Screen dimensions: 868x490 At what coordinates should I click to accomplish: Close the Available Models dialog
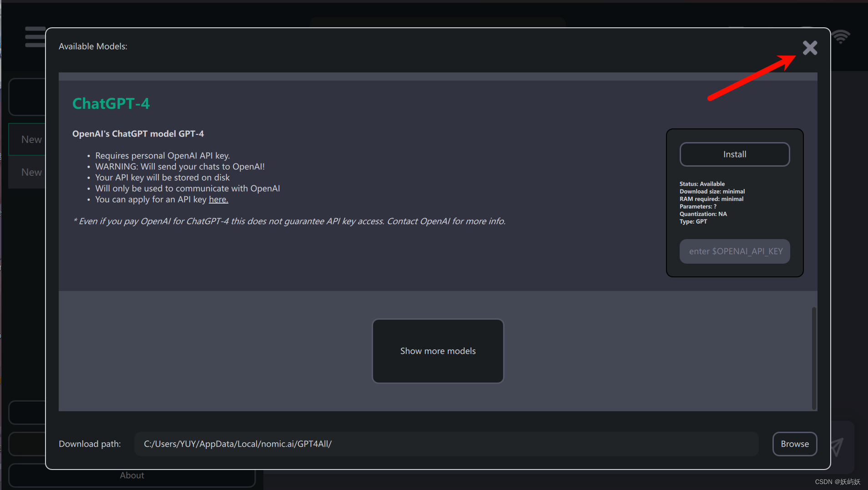coord(810,48)
